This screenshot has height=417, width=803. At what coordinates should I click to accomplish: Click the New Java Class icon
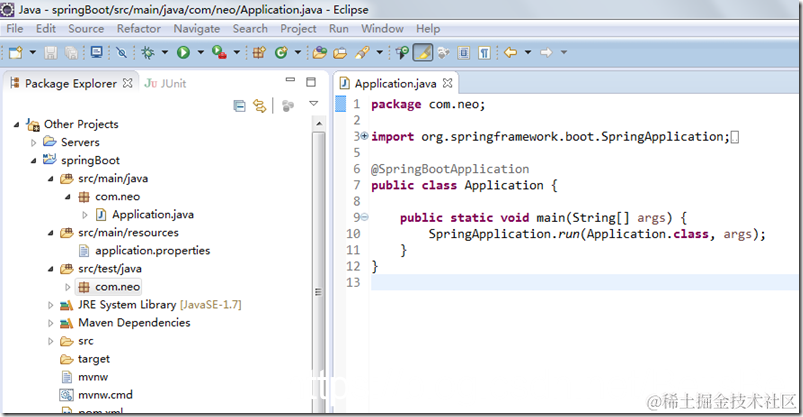coord(281,52)
